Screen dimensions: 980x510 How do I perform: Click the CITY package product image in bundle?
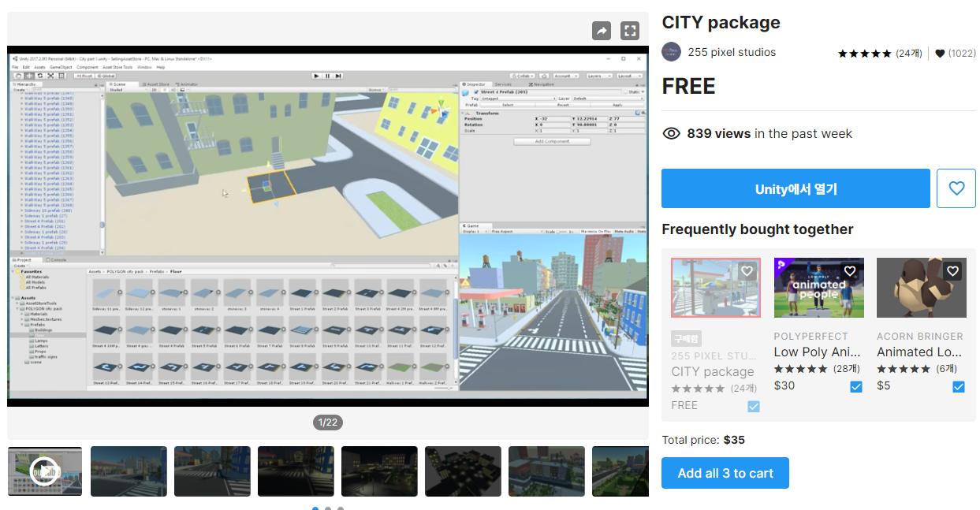[x=716, y=288]
